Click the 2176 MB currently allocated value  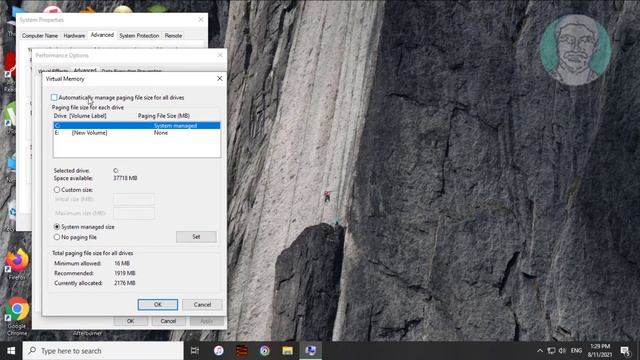(124, 283)
